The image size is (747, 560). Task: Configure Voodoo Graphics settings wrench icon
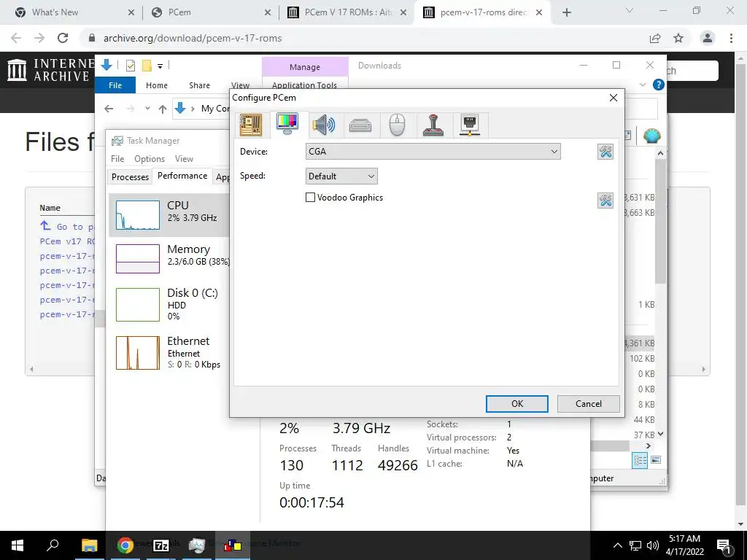[605, 201]
